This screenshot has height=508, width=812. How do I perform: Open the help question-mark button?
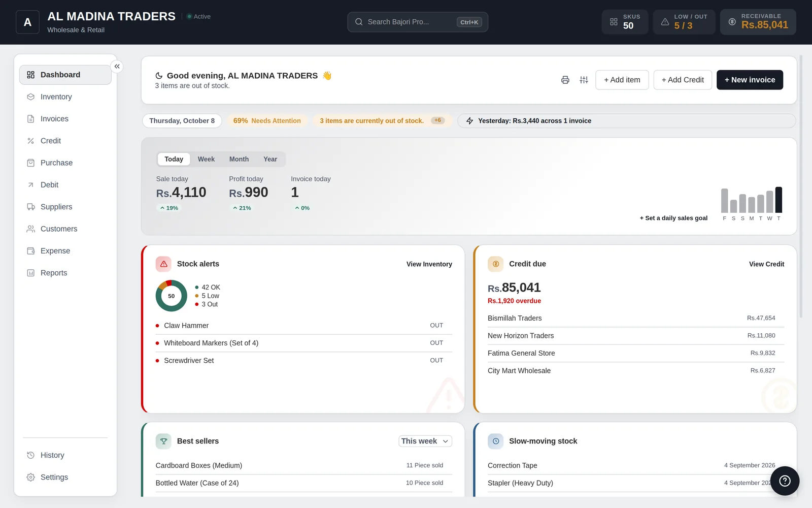(785, 481)
